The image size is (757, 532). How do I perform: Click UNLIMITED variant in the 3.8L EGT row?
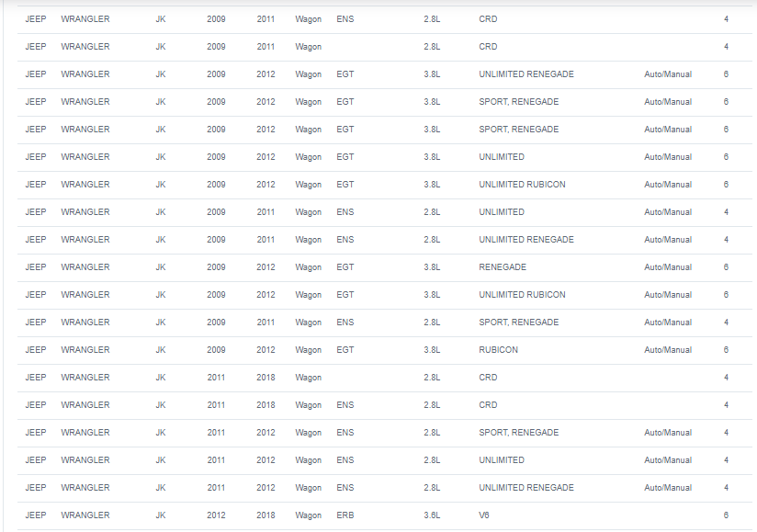tap(501, 157)
